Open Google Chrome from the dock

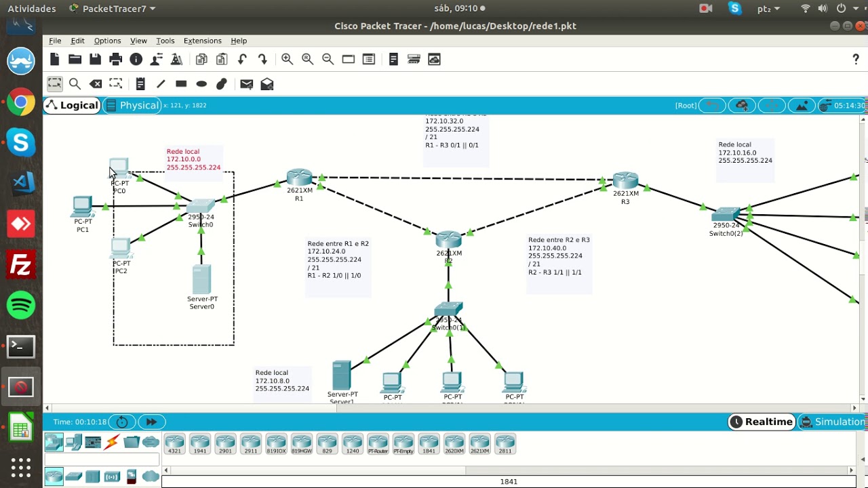pyautogui.click(x=21, y=103)
